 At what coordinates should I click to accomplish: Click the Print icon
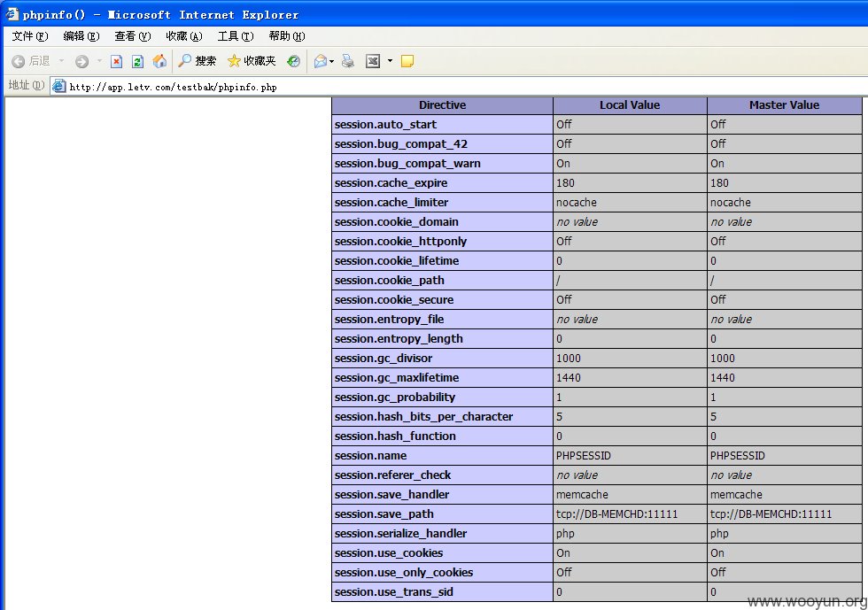pos(347,61)
